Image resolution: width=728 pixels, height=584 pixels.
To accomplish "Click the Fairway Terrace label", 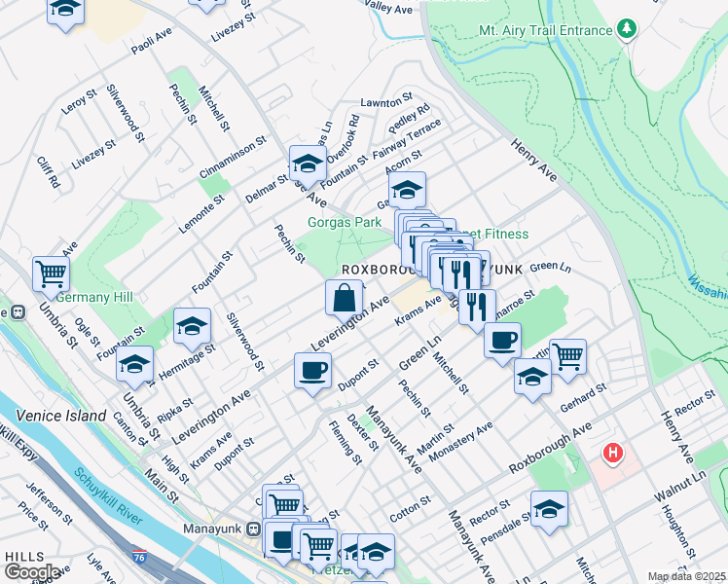I will (407, 139).
